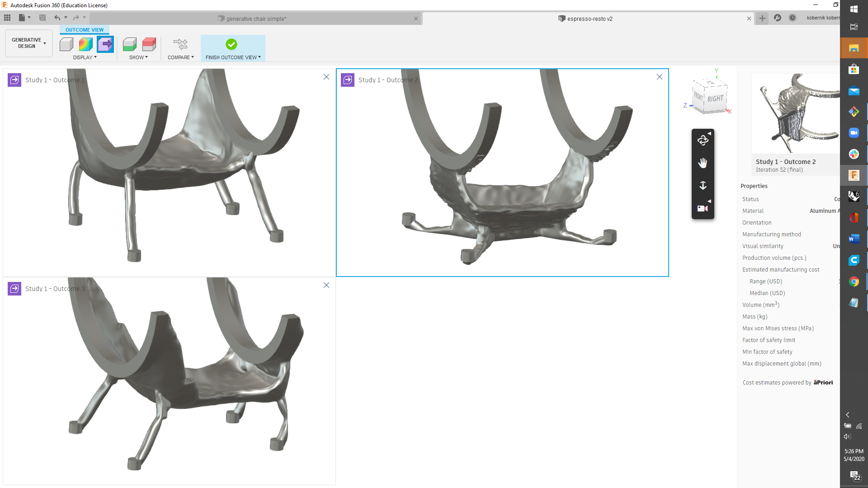Select the model view display icon

tap(66, 44)
